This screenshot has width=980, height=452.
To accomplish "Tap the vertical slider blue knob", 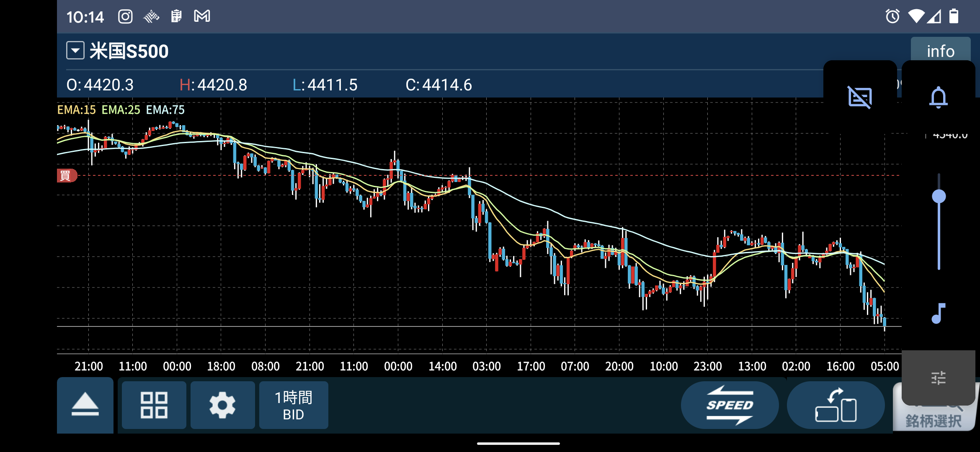I will point(939,196).
